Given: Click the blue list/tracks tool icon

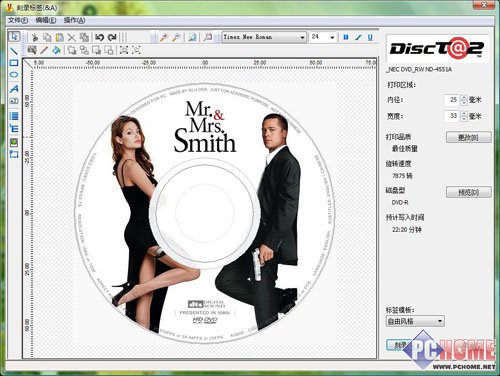Looking at the screenshot, I should pyautogui.click(x=14, y=116).
